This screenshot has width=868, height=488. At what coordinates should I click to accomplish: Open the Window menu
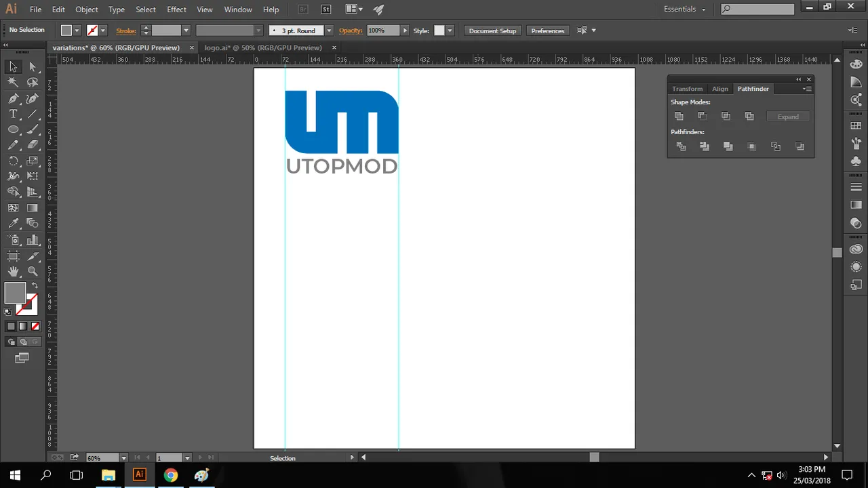tap(238, 9)
